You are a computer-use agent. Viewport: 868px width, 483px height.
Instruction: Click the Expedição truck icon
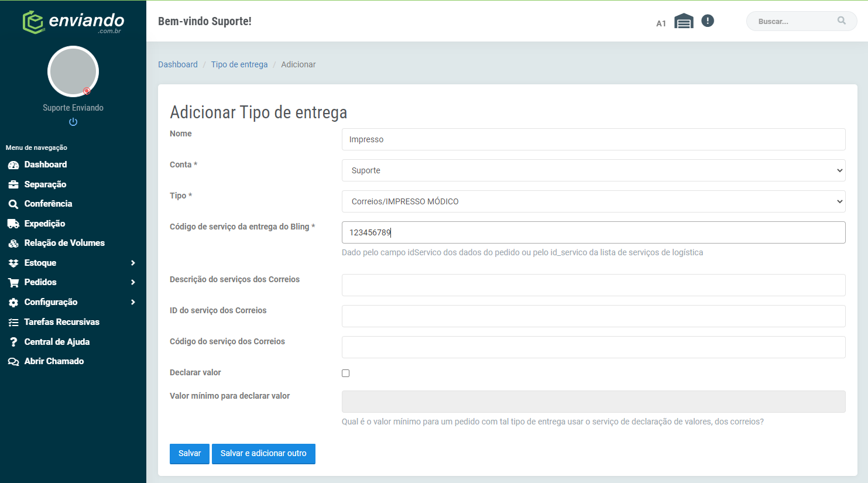[x=13, y=224]
